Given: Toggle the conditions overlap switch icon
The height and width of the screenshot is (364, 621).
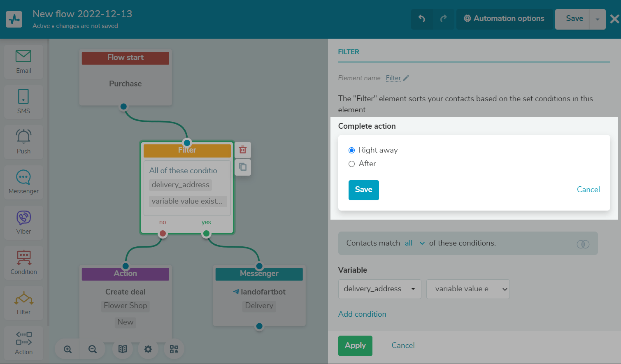Looking at the screenshot, I should click(x=583, y=244).
